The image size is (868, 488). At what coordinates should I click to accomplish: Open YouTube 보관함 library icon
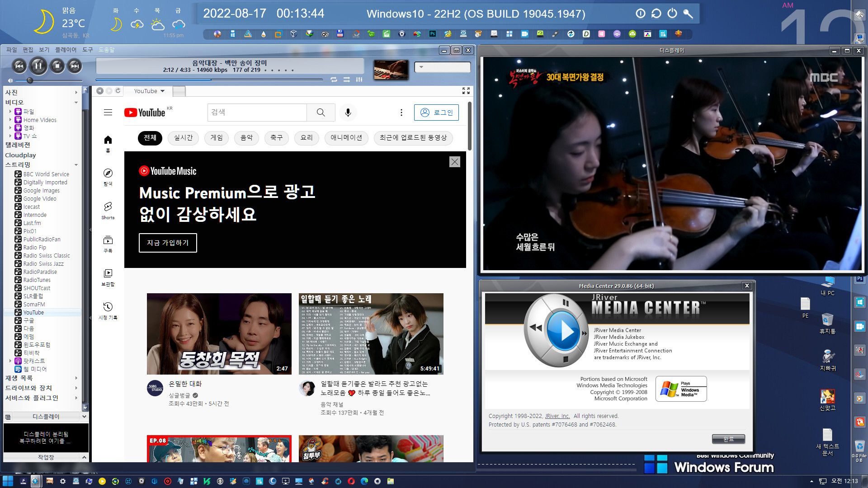click(108, 277)
